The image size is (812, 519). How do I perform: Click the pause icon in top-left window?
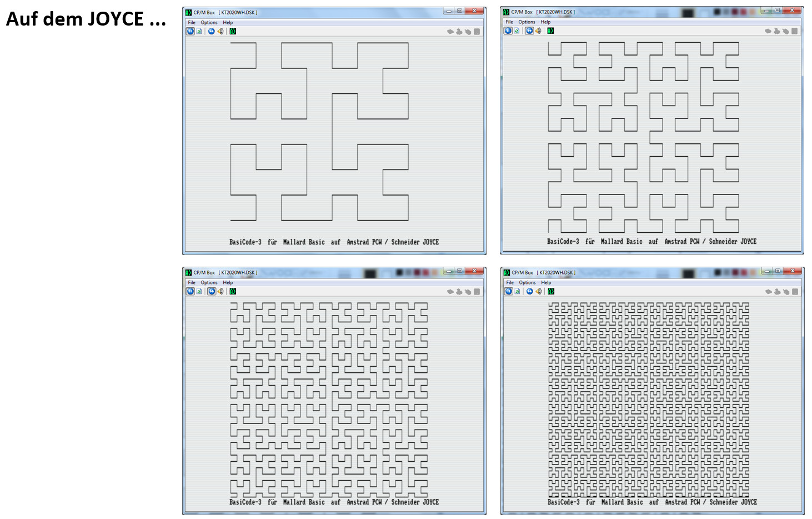(x=191, y=31)
